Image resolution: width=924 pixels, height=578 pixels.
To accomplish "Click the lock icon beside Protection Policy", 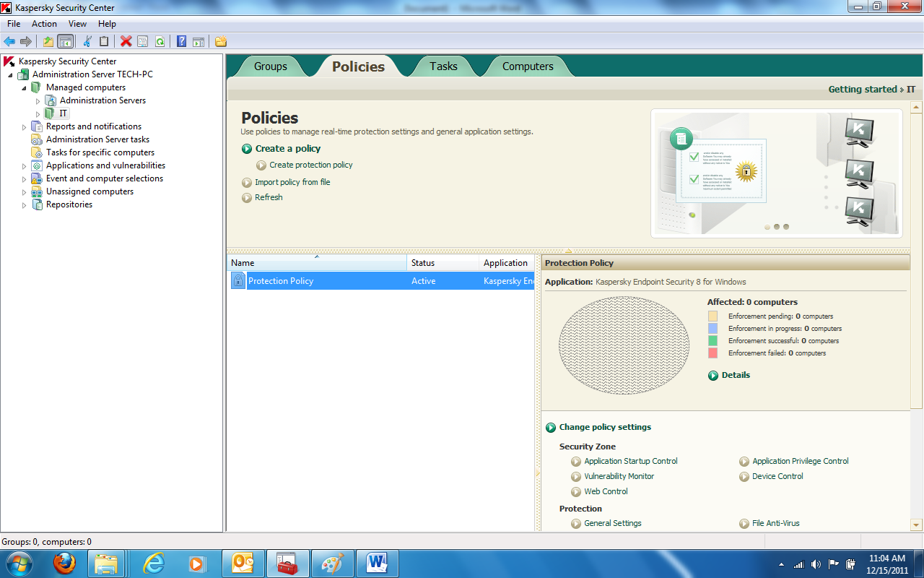I will coord(238,280).
